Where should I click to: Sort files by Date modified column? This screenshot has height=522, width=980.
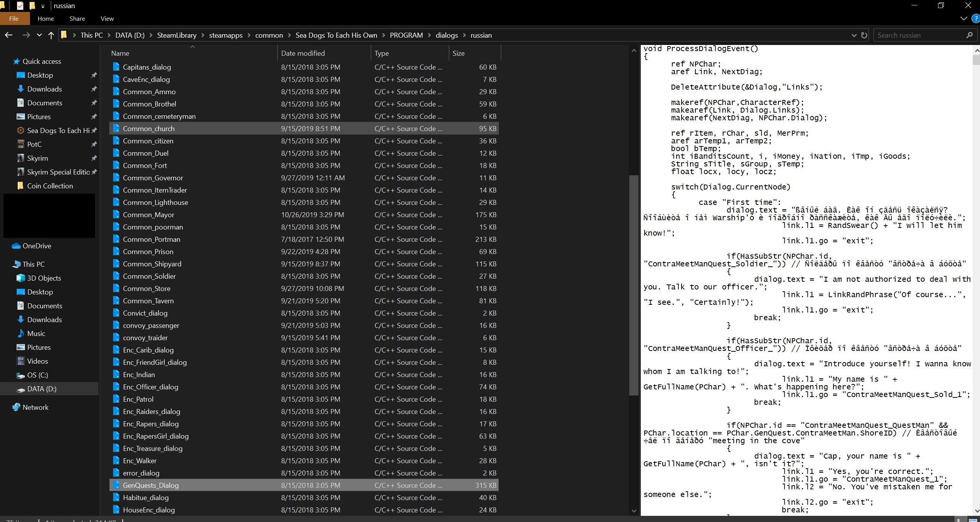tap(324, 53)
